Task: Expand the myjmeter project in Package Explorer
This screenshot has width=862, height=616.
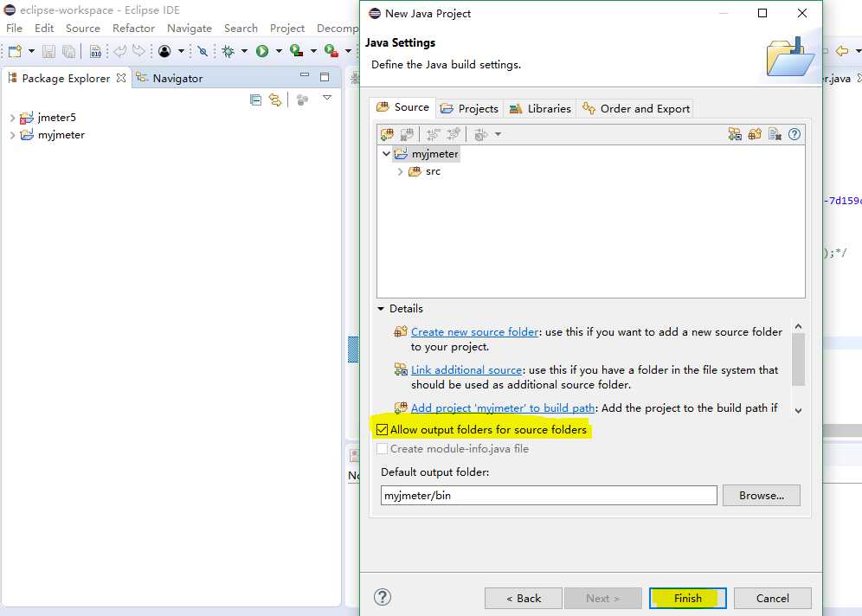Action: (12, 135)
